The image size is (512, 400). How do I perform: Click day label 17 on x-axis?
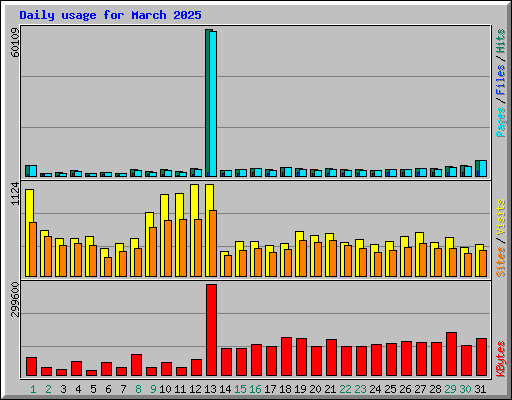(x=270, y=389)
